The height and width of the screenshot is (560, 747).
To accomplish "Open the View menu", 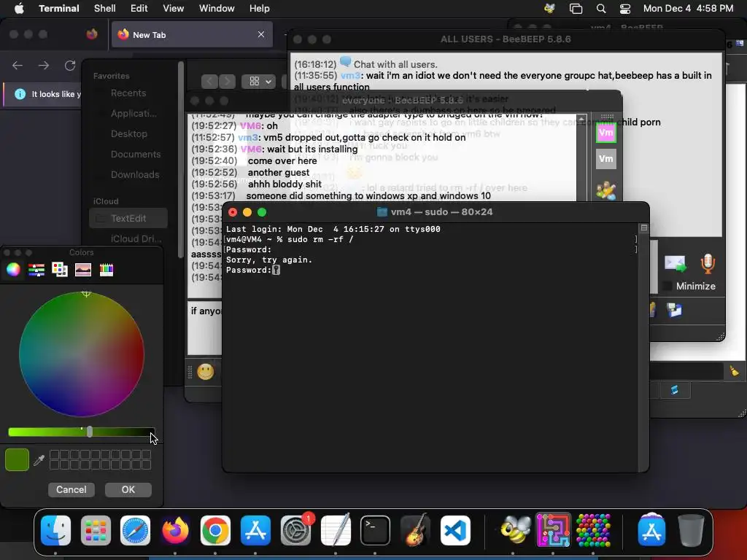I will point(174,9).
